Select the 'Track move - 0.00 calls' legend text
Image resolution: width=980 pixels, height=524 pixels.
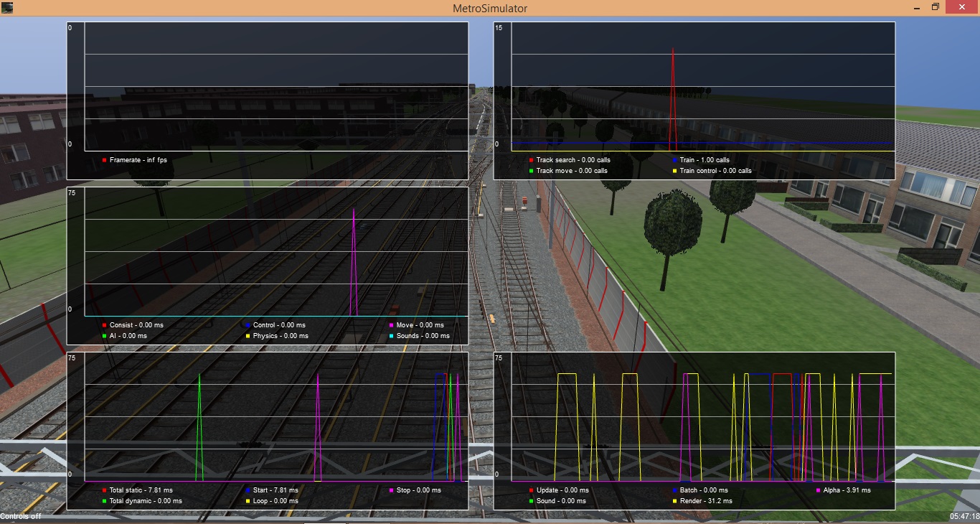coord(572,171)
